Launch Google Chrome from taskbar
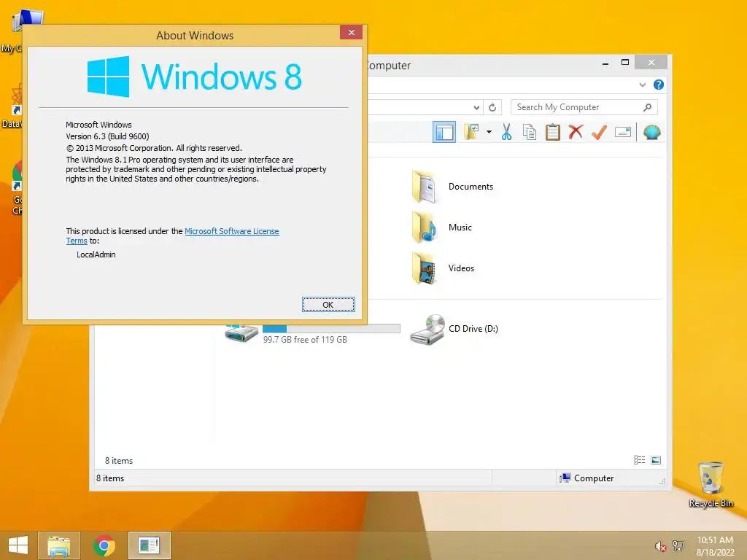 coord(104,545)
